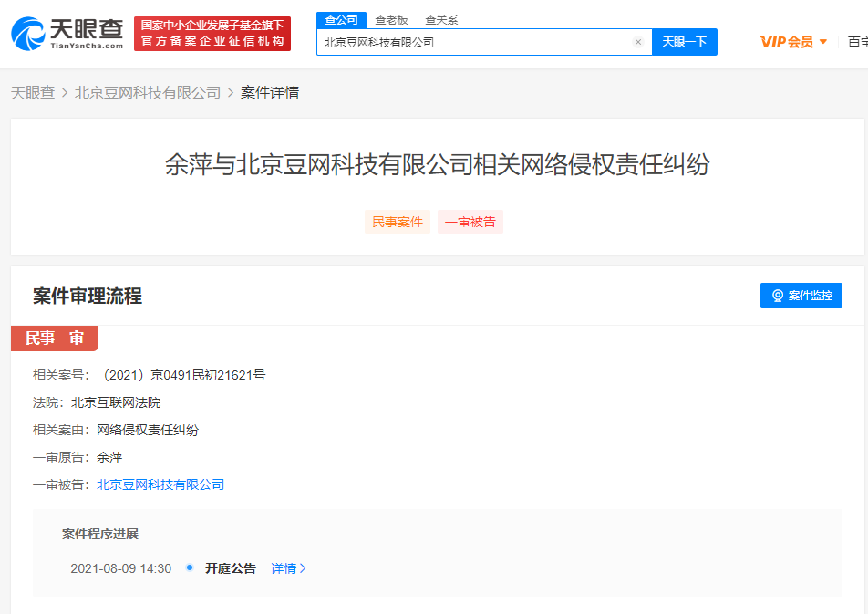Expand 详情 for the 开庭公告 entry
868x614 pixels.
click(x=288, y=568)
